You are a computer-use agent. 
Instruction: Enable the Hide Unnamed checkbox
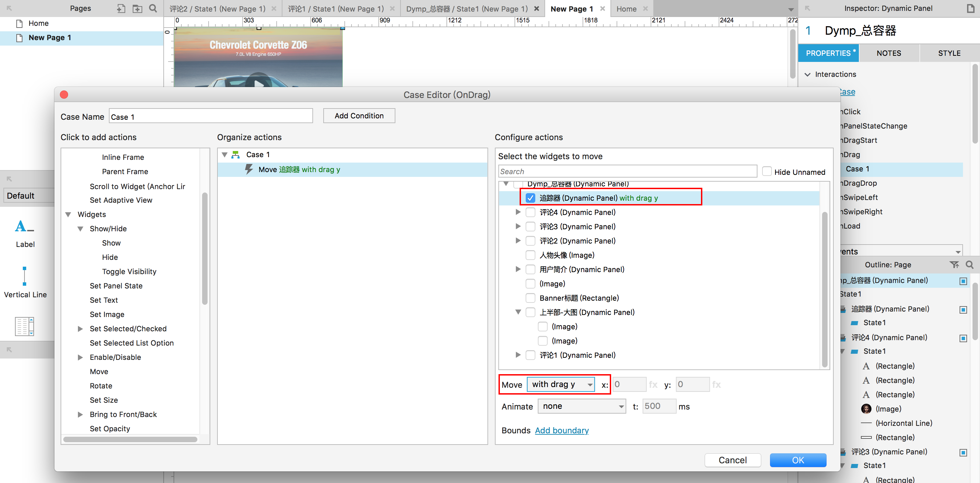click(767, 171)
